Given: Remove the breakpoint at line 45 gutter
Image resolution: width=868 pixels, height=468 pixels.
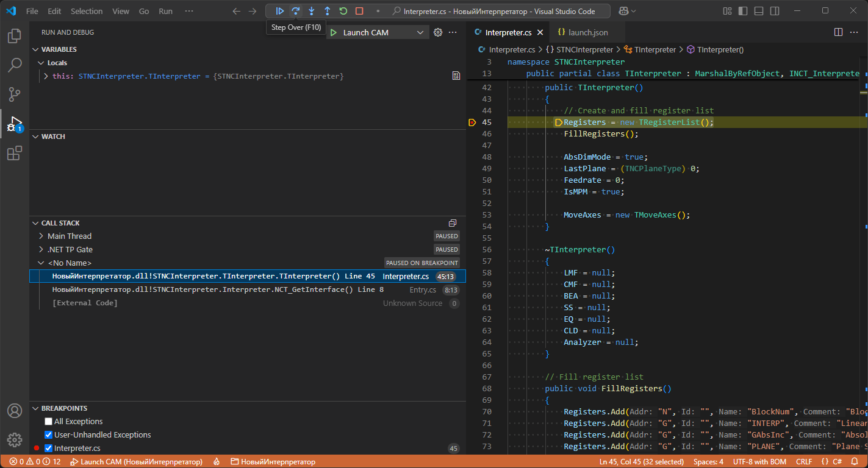Looking at the screenshot, I should click(472, 122).
